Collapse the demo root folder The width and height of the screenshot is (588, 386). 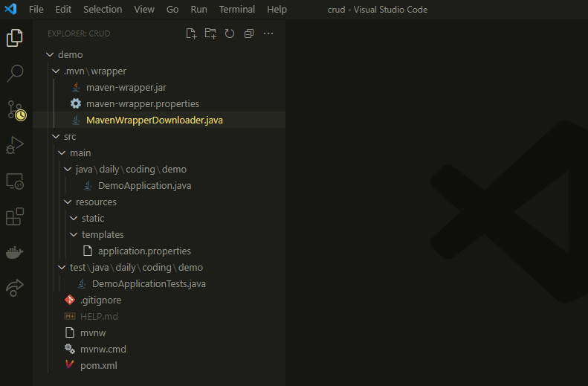[50, 55]
